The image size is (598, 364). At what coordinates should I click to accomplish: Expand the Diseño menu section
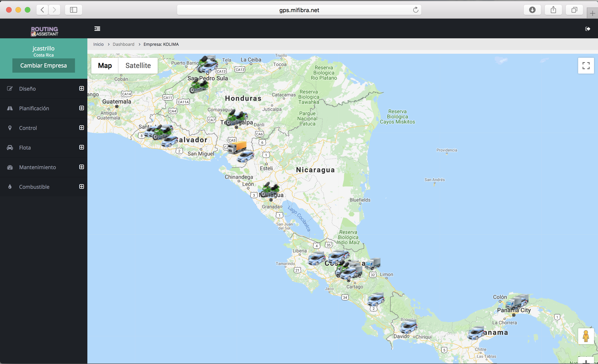point(82,88)
